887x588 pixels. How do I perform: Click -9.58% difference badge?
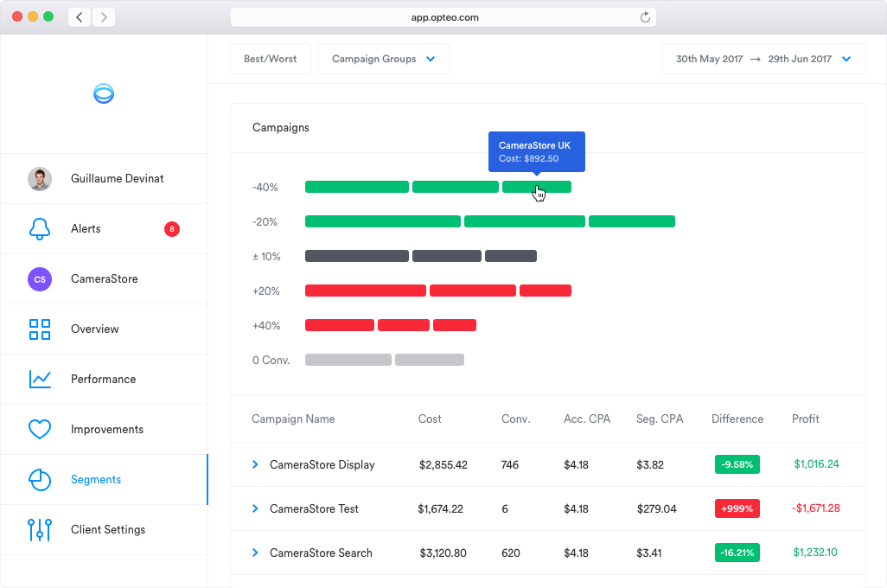point(737,464)
